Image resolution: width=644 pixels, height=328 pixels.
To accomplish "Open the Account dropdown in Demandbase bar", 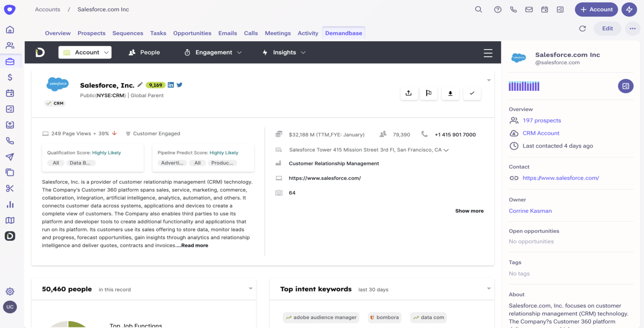I will 85,52.
